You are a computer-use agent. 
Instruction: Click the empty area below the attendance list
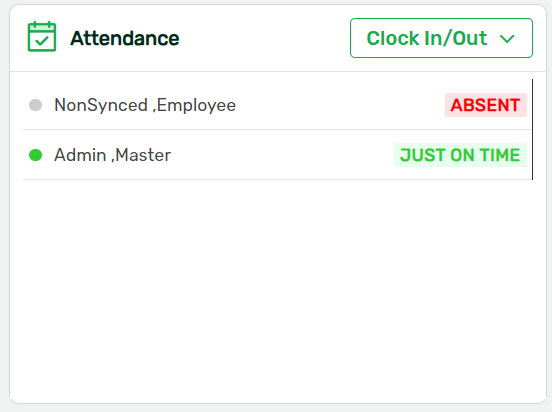(x=277, y=289)
